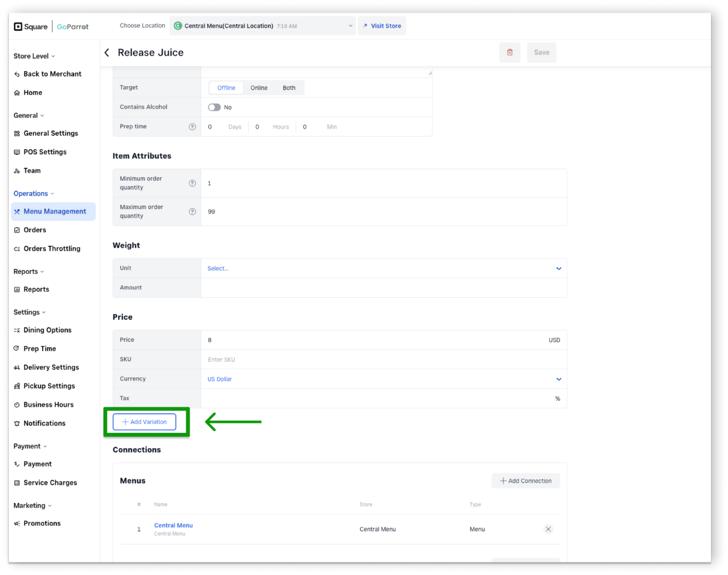Toggle the Contains Alcohol switch
This screenshot has width=728, height=575.
(214, 107)
